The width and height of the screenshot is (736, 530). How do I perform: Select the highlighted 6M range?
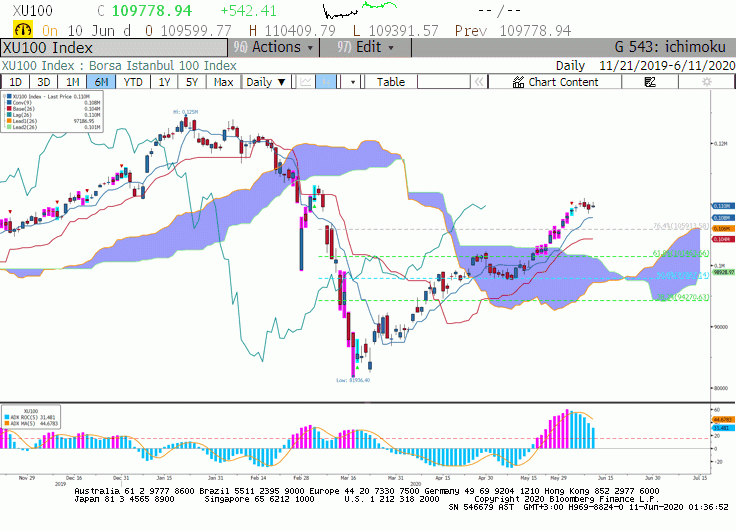[x=101, y=82]
